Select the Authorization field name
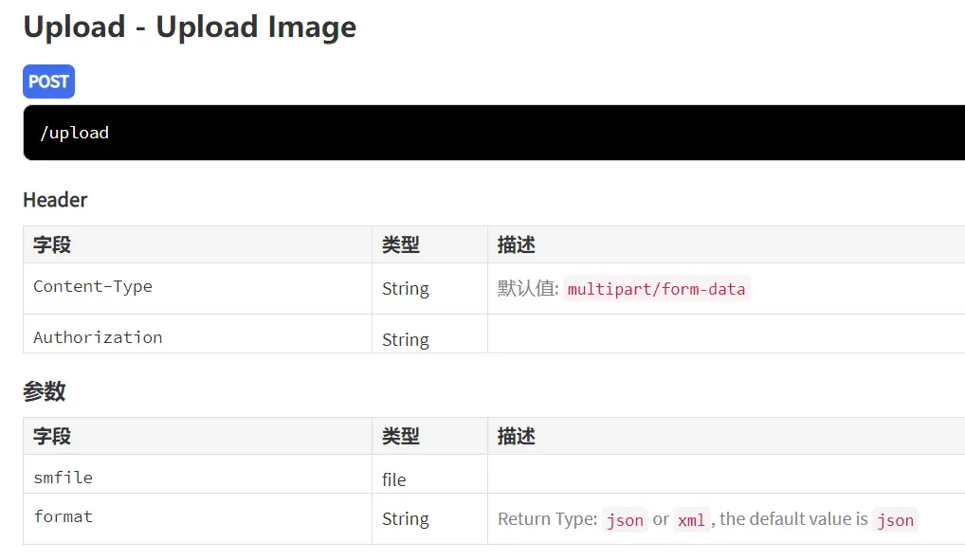 98,337
